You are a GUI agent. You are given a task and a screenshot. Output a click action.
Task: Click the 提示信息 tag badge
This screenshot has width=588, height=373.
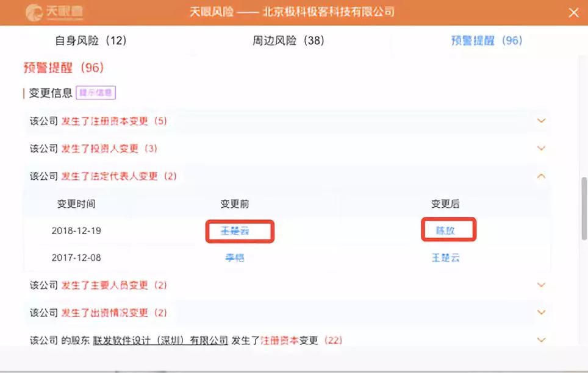pos(96,93)
